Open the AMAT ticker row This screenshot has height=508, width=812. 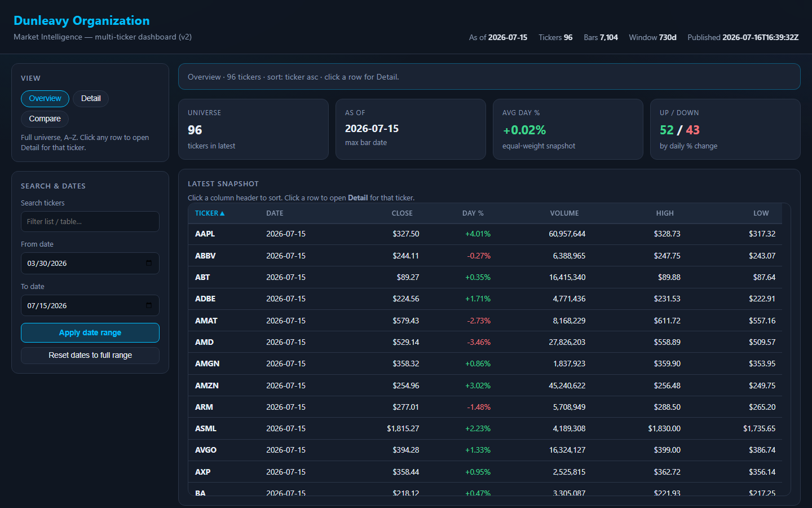(x=485, y=321)
